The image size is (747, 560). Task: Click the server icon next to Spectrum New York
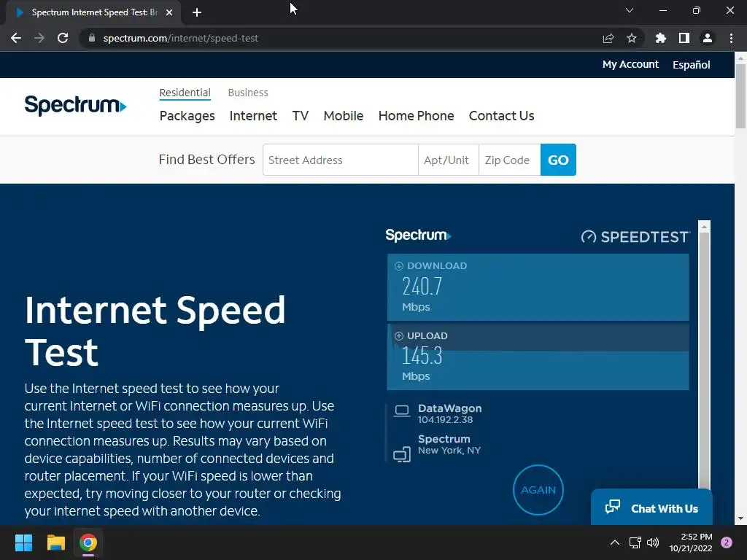click(402, 454)
